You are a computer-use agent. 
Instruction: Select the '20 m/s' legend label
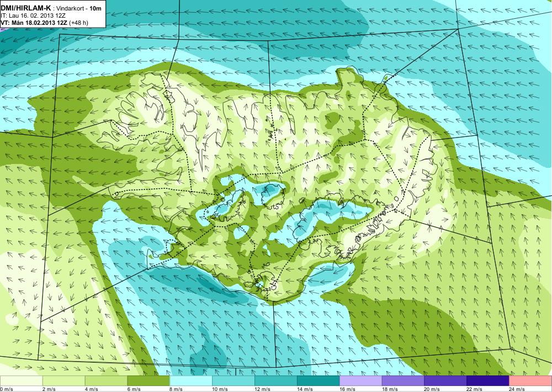pos(432,389)
